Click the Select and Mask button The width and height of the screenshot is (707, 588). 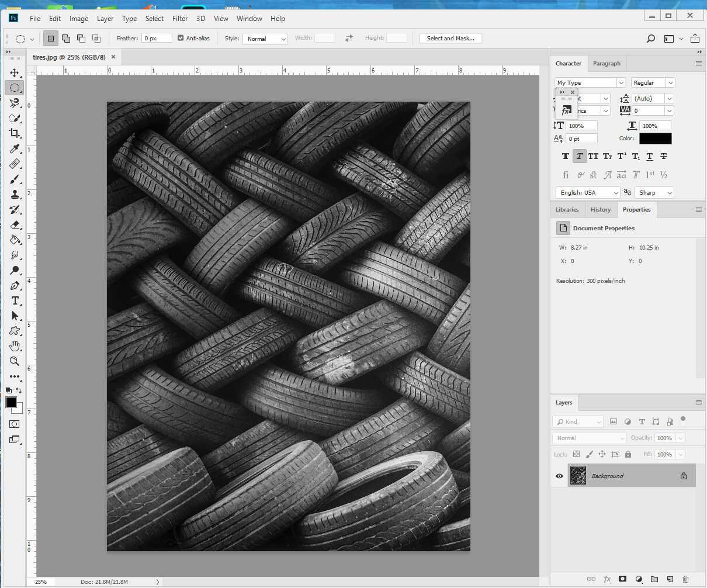450,38
